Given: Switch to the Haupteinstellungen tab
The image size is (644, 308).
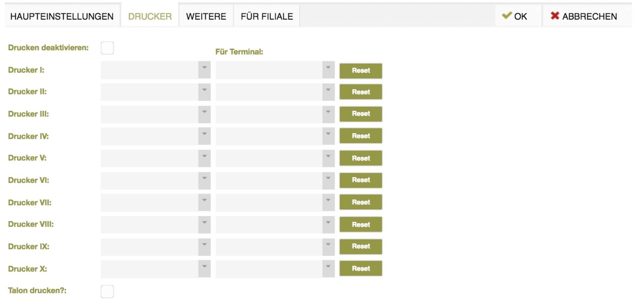Looking at the screenshot, I should (x=62, y=16).
